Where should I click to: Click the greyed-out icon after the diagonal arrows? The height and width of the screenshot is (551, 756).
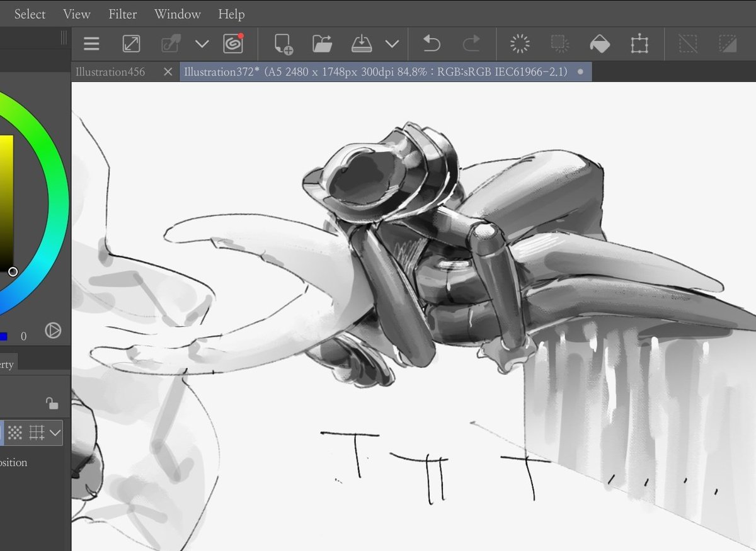169,44
